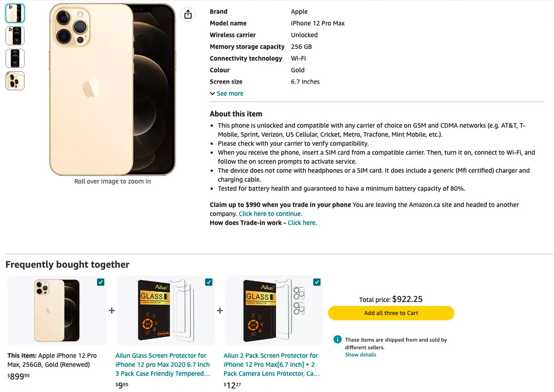Open Ailun 2 Pack Screen Protector link
Screen dimensions: 554x392
click(x=271, y=365)
